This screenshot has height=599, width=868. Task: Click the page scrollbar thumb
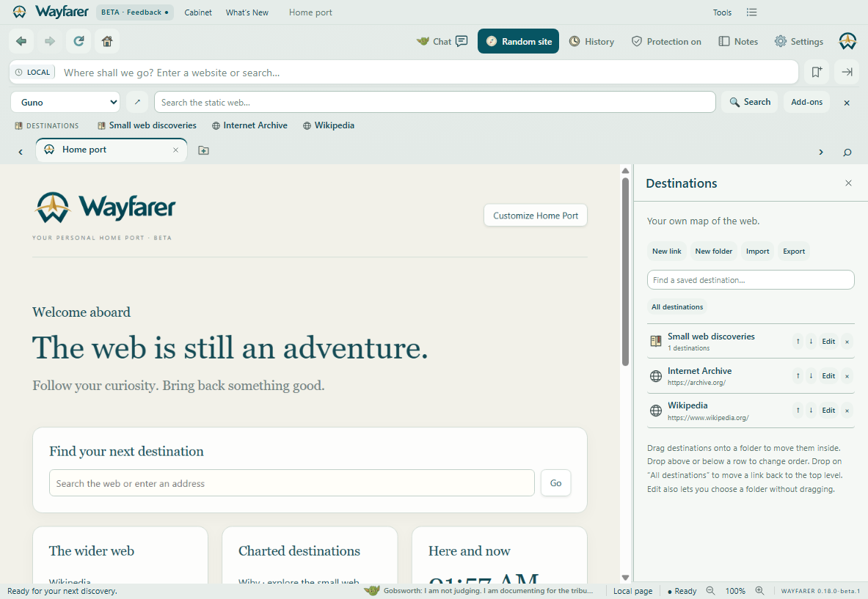coord(625,271)
